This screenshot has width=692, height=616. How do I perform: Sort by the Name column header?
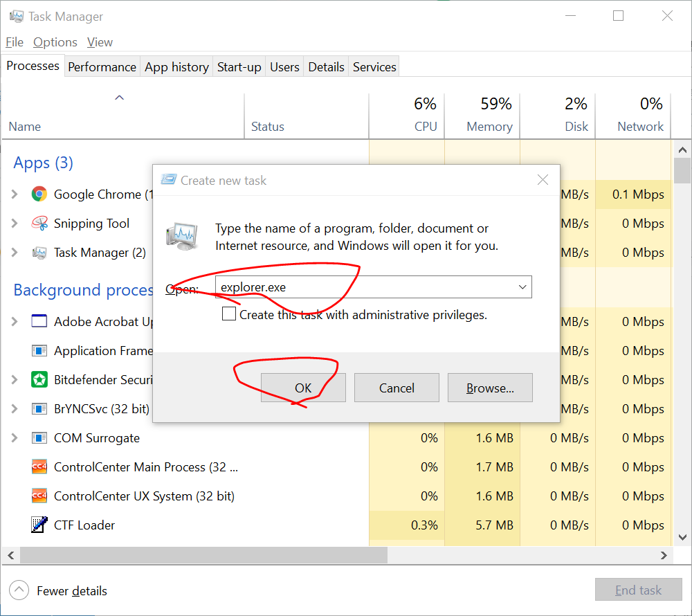pyautogui.click(x=122, y=116)
